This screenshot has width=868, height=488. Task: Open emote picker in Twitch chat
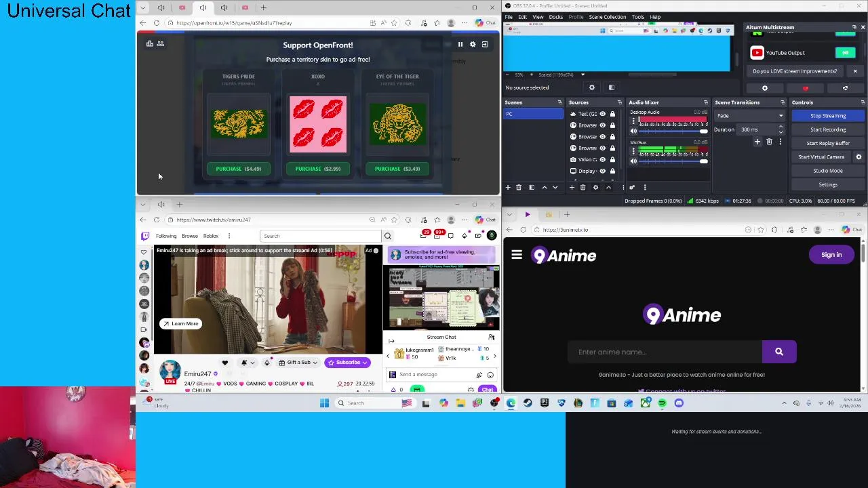[x=490, y=375]
